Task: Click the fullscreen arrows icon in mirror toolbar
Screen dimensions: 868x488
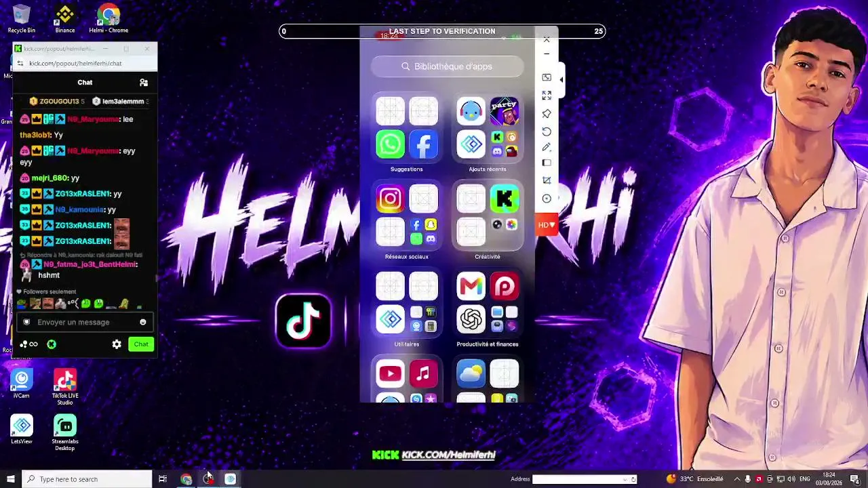Action: tap(547, 96)
